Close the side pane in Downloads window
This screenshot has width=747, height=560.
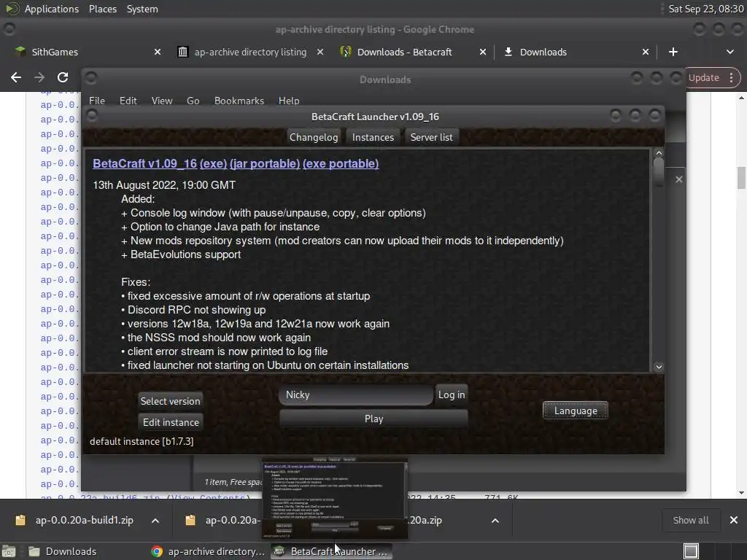click(679, 179)
